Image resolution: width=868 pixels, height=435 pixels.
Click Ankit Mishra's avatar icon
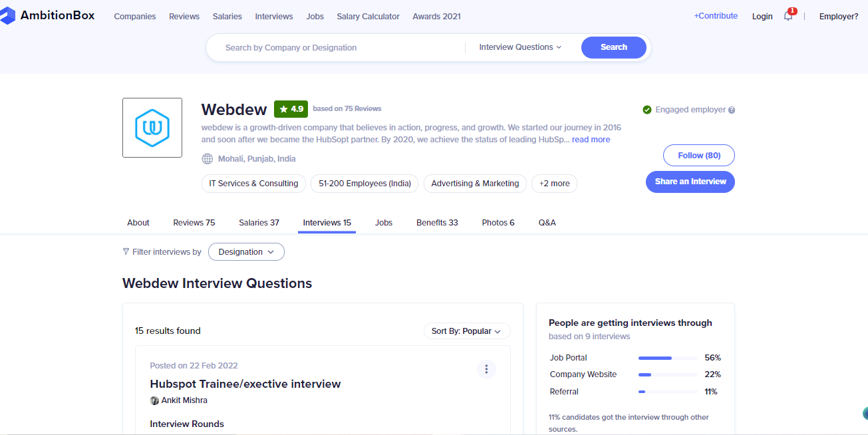154,400
